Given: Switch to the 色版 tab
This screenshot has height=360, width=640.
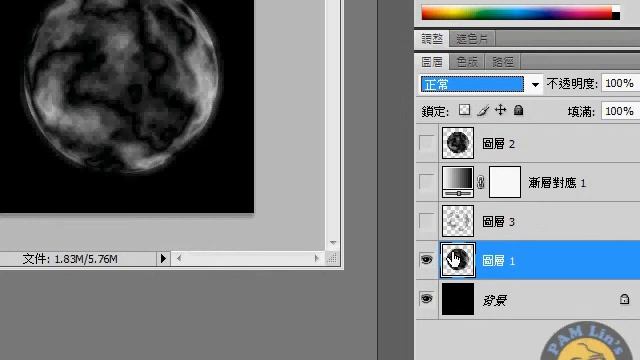Looking at the screenshot, I should [x=467, y=62].
